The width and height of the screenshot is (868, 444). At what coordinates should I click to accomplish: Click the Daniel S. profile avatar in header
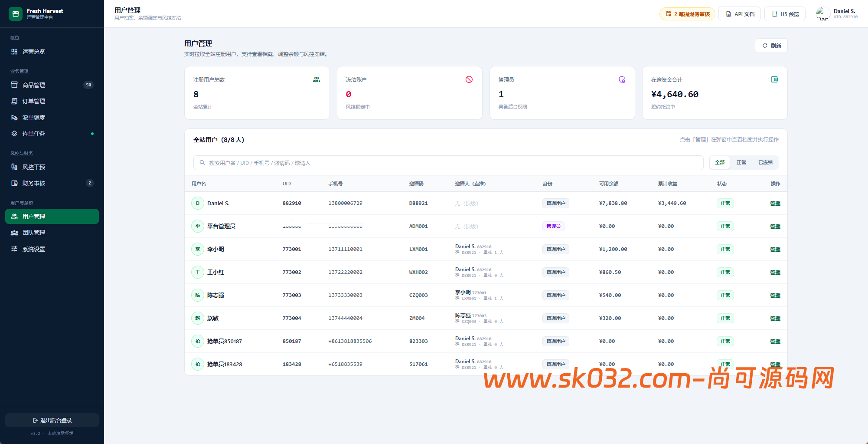tap(823, 14)
